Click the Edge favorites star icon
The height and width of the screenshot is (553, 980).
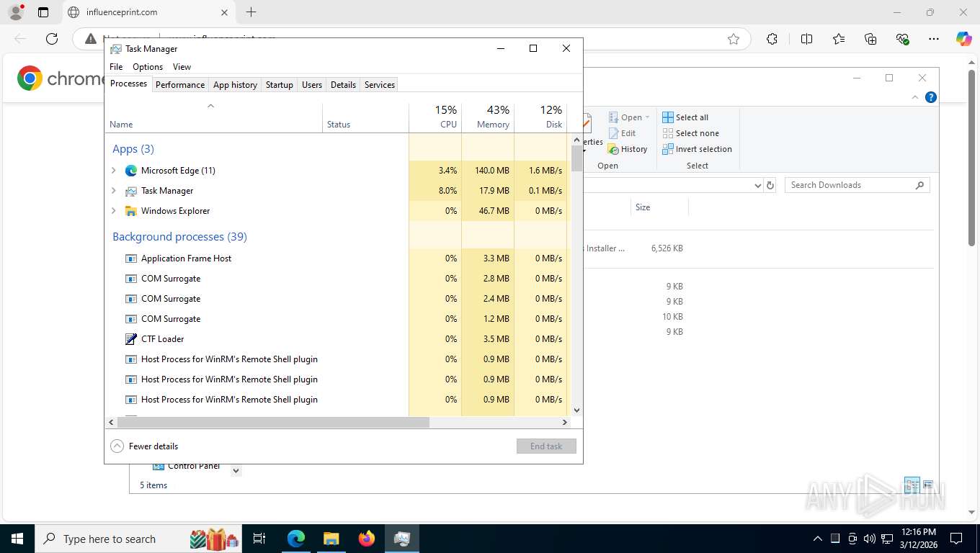pyautogui.click(x=734, y=39)
